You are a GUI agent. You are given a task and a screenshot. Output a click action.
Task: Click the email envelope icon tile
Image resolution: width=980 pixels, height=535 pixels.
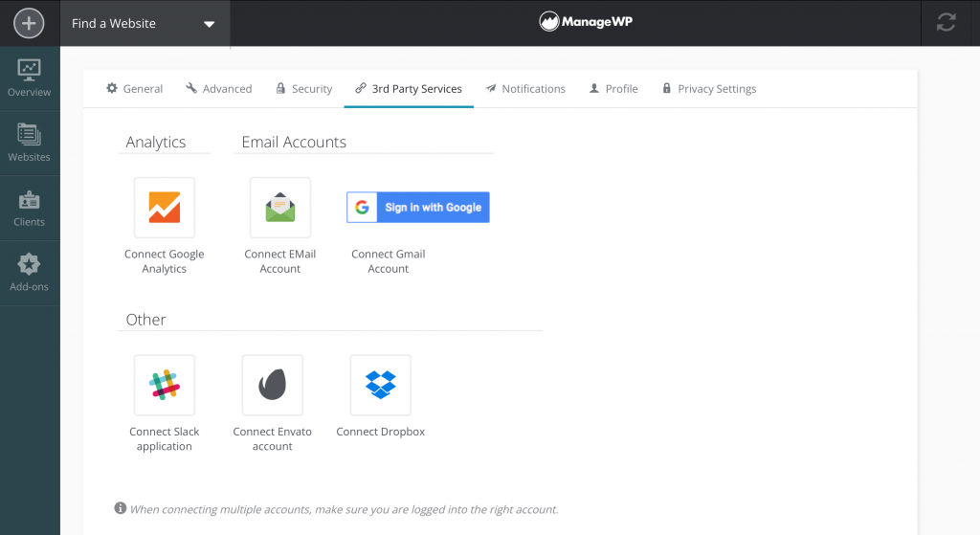280,208
